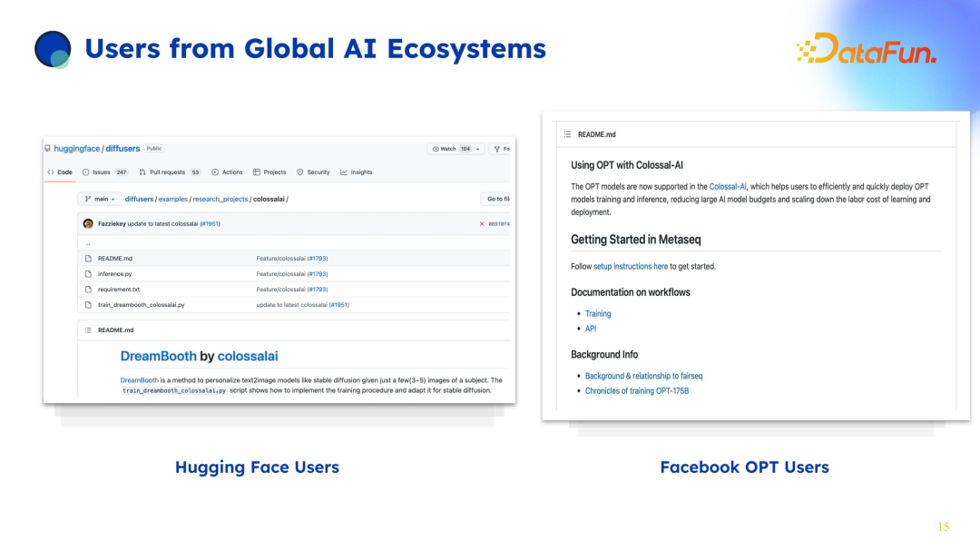Viewport: 980px width, 551px height.
Task: Click diffusers in the breadcrumb path
Action: click(x=139, y=199)
